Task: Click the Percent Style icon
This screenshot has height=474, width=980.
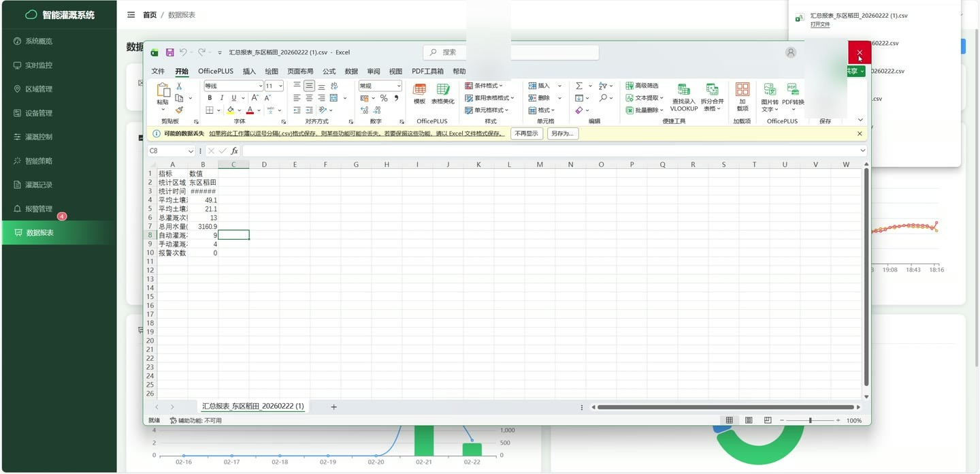Action: click(x=384, y=98)
